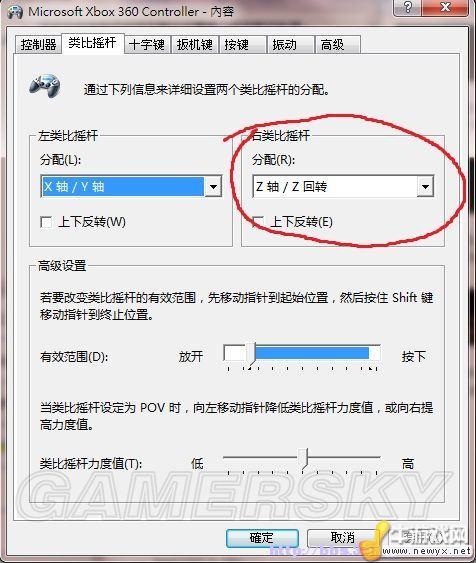Open the 扳机键 tab
Screen dimensions: 476x563
195,45
